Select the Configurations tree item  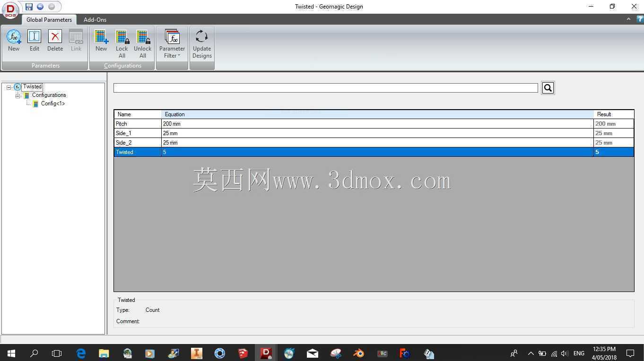[49, 95]
